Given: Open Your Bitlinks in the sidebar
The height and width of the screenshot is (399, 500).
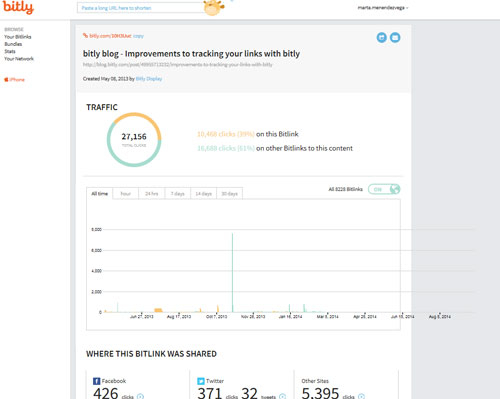Looking at the screenshot, I should point(18,37).
